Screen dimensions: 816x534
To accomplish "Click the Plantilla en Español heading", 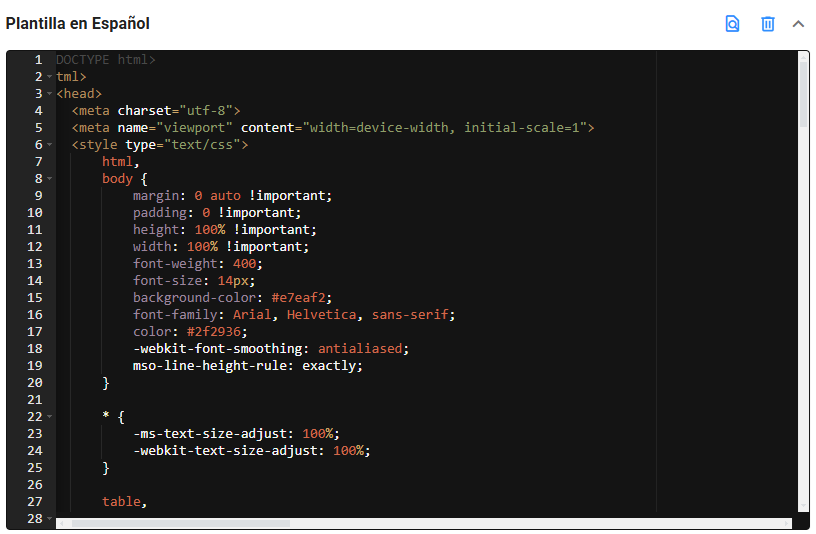I will tap(78, 23).
